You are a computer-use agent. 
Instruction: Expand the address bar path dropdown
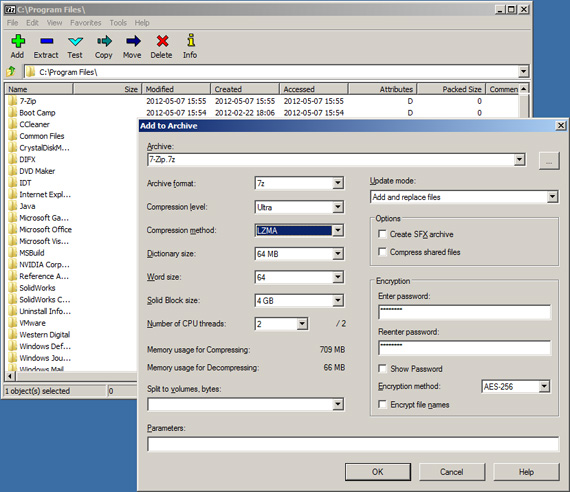[523, 71]
